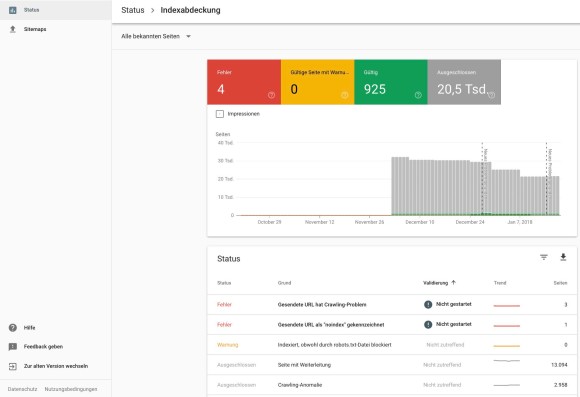Click the 2.958 page count cell

click(x=560, y=385)
